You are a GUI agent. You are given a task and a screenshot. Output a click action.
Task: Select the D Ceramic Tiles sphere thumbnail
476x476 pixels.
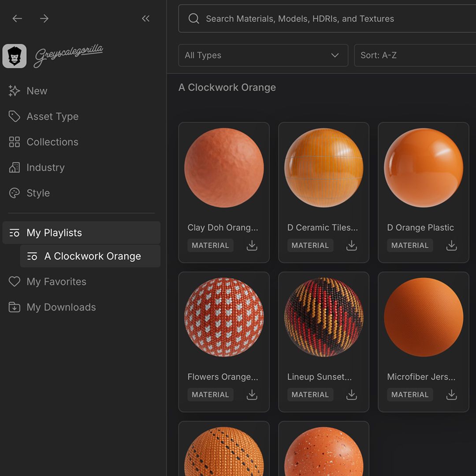(x=324, y=167)
